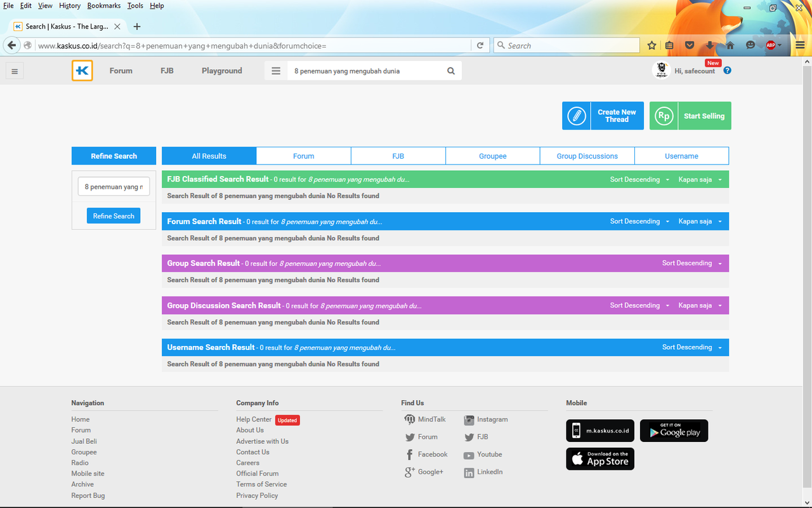Switch to the FJB results tab
The width and height of the screenshot is (812, 508).
(x=398, y=156)
